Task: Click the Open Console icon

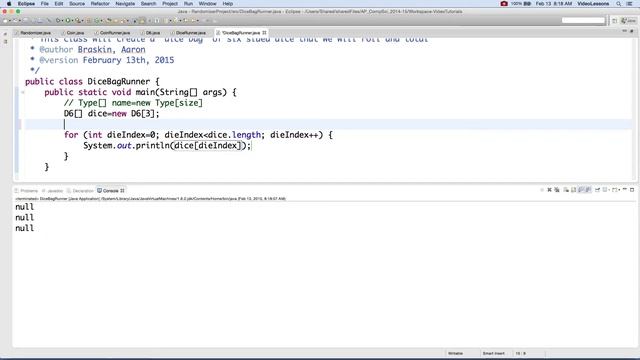Action: pos(614,190)
